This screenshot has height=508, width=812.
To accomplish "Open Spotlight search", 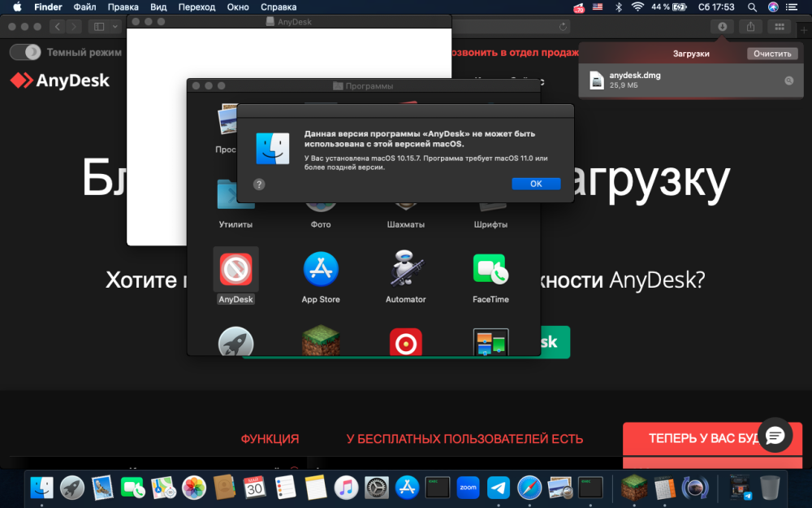I will pos(752,7).
